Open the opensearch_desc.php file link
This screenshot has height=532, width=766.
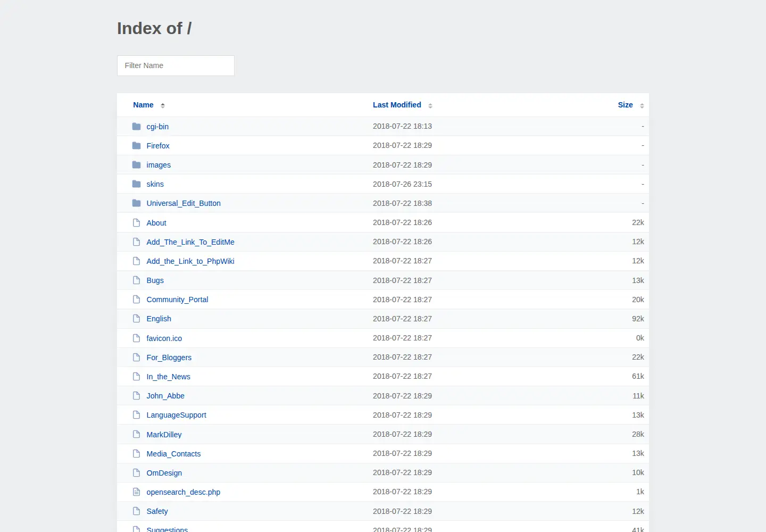click(x=184, y=492)
